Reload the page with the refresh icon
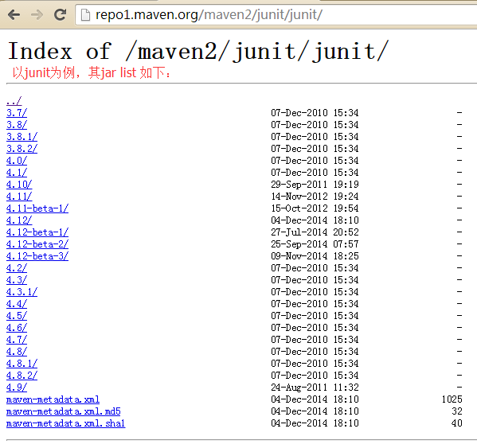The width and height of the screenshot is (477, 448). (x=60, y=14)
